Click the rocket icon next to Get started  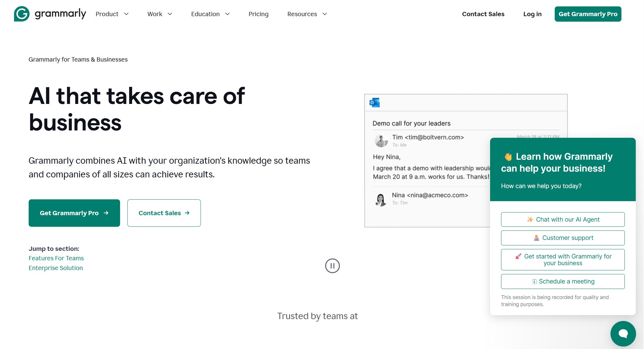tap(518, 256)
